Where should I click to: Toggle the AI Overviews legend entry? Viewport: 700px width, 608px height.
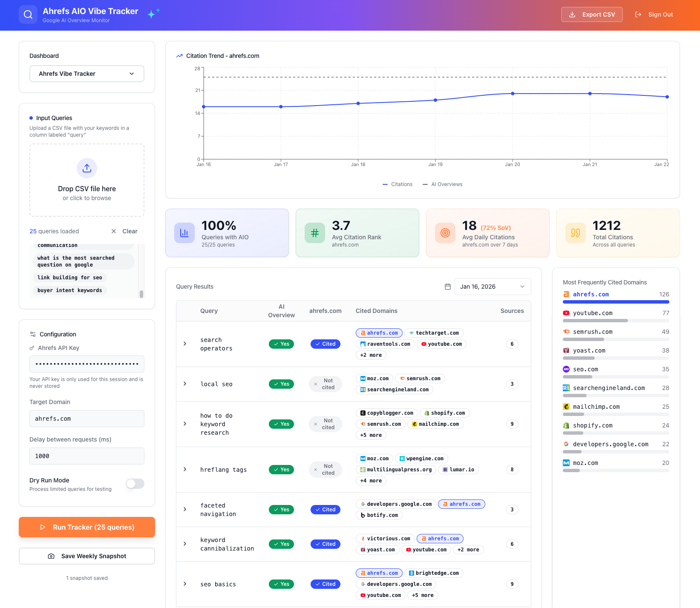coord(442,184)
